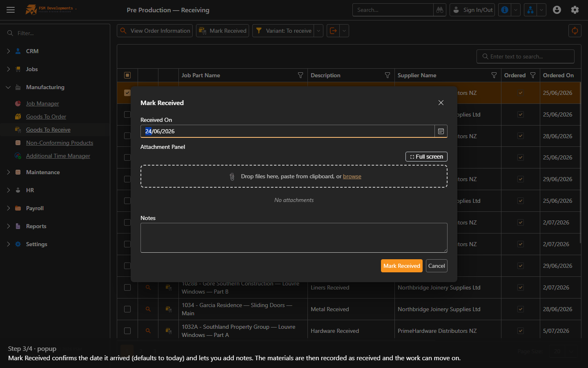Expand the Jobs tree section
This screenshot has height=368, width=588.
tap(8, 69)
